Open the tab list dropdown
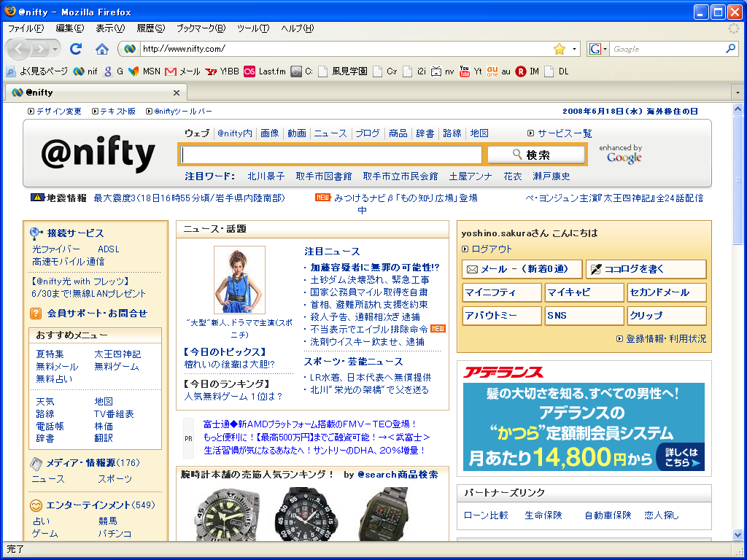The image size is (747, 560). pyautogui.click(x=738, y=93)
